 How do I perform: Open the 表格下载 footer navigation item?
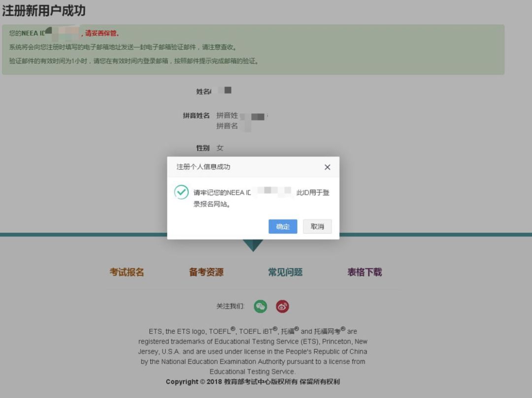point(364,272)
